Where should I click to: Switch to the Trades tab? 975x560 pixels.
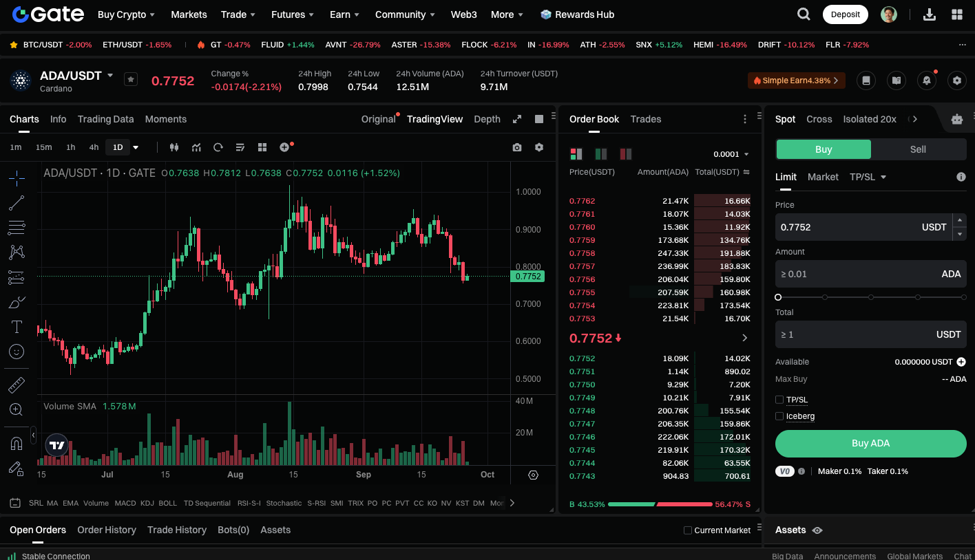click(646, 119)
